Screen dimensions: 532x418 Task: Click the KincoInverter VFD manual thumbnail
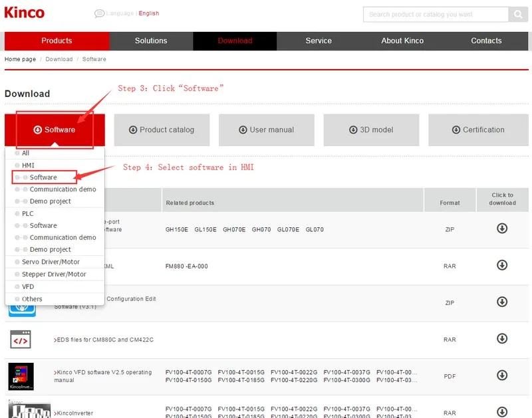[x=21, y=376]
